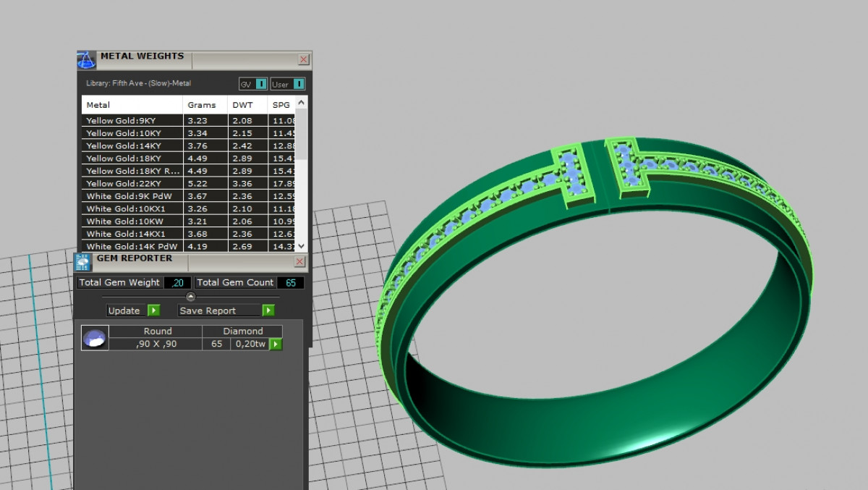Toggle the User switch
The width and height of the screenshot is (868, 490).
coord(299,84)
